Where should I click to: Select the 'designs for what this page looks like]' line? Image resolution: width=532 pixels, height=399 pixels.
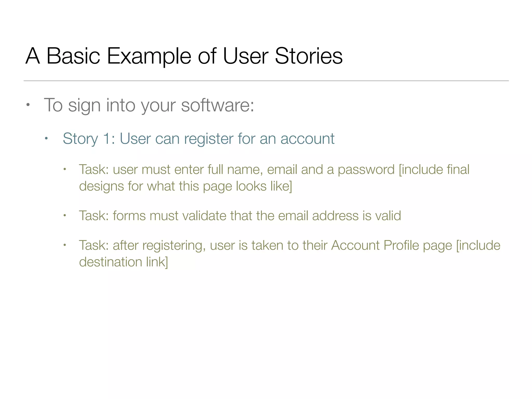pos(185,187)
